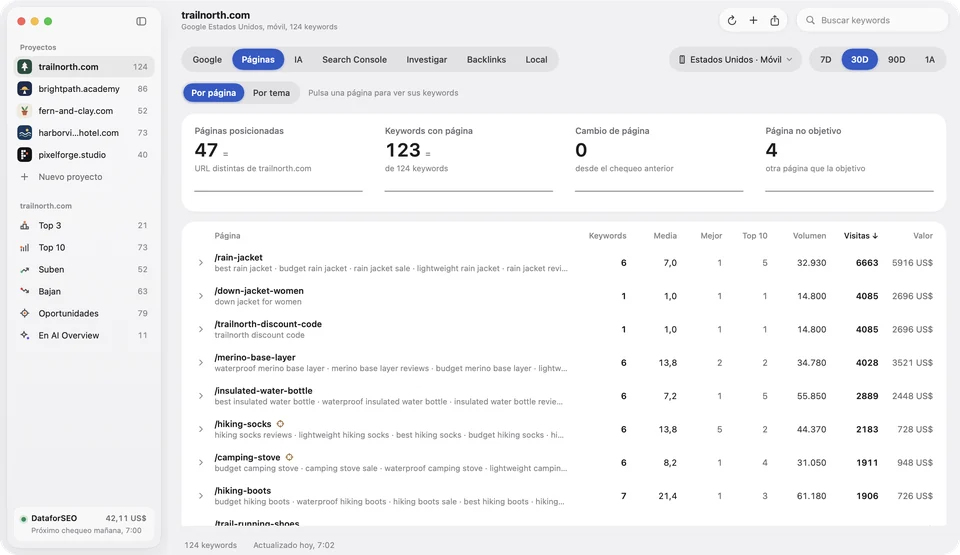
Task: Sort by the Visitas column header
Action: pyautogui.click(x=860, y=236)
